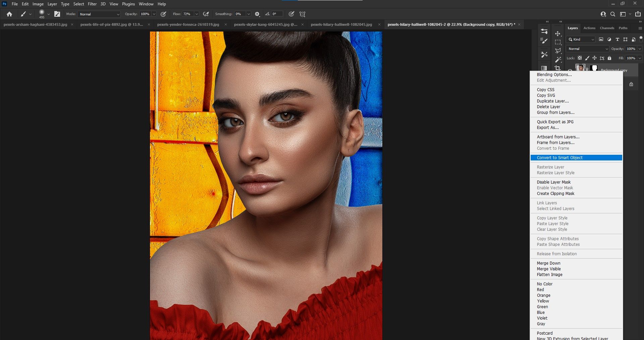644x340 pixels.
Task: Open the smoothing options gear icon
Action: (x=257, y=14)
